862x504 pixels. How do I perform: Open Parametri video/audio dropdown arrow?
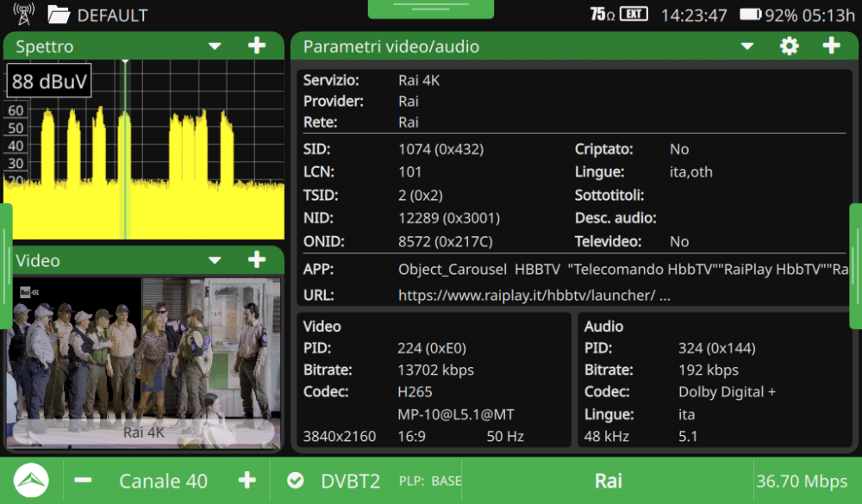(746, 47)
